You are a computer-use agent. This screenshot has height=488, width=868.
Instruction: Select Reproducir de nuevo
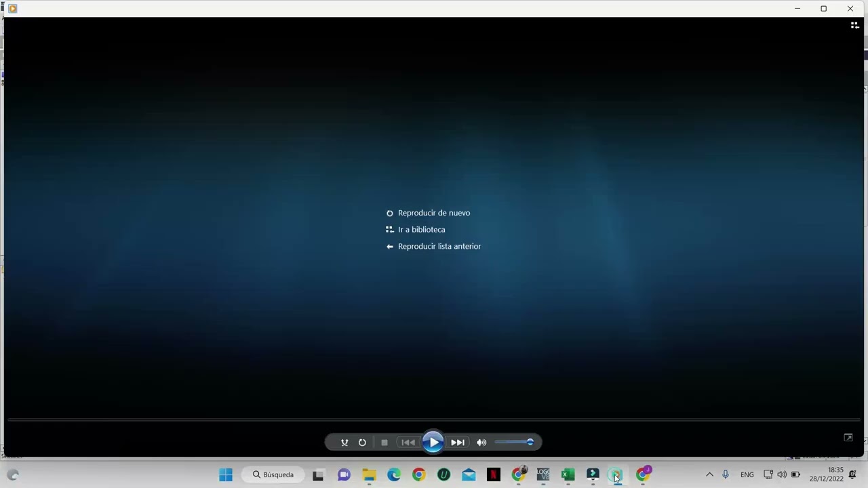click(434, 213)
